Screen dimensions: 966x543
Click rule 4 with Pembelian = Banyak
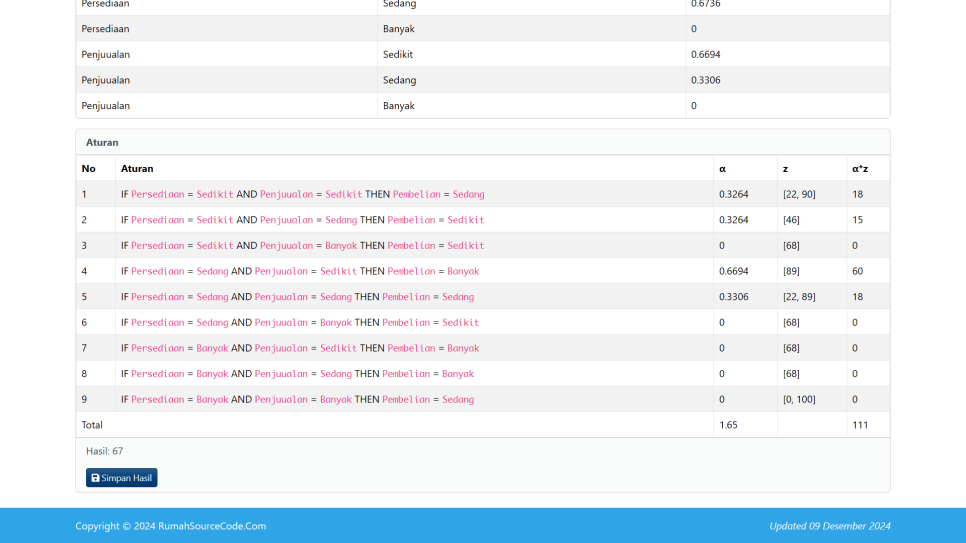tap(300, 271)
